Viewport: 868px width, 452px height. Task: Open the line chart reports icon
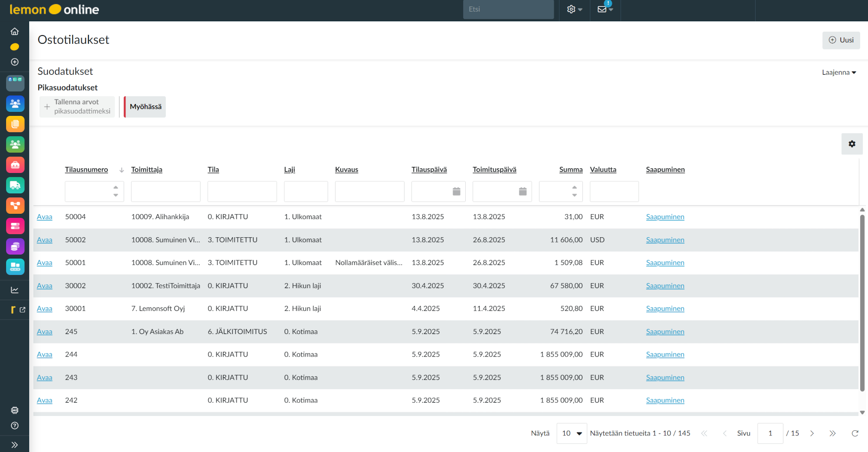pos(15,290)
